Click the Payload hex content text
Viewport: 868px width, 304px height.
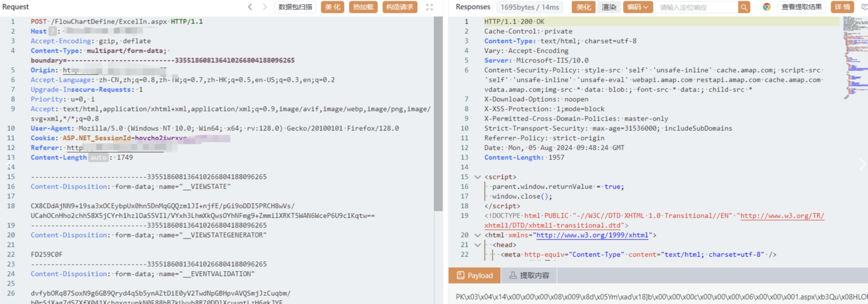point(662,297)
